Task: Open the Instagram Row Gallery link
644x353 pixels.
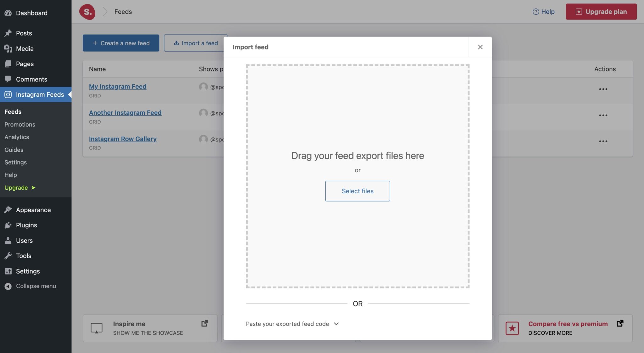Action: pos(123,139)
